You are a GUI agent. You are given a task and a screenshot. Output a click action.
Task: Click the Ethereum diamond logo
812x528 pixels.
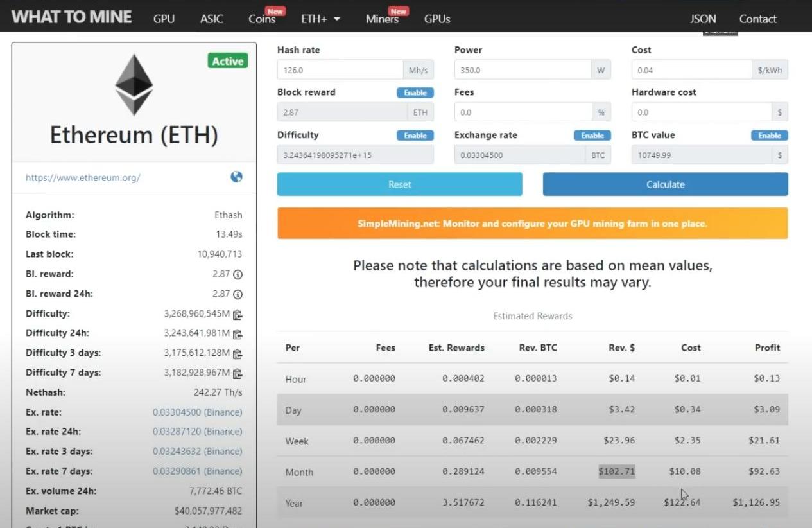click(x=134, y=85)
